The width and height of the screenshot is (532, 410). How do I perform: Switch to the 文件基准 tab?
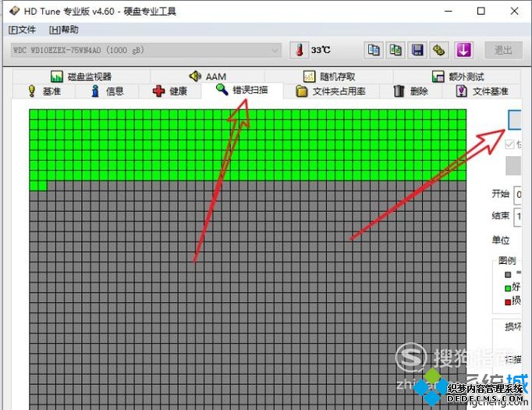pos(482,91)
